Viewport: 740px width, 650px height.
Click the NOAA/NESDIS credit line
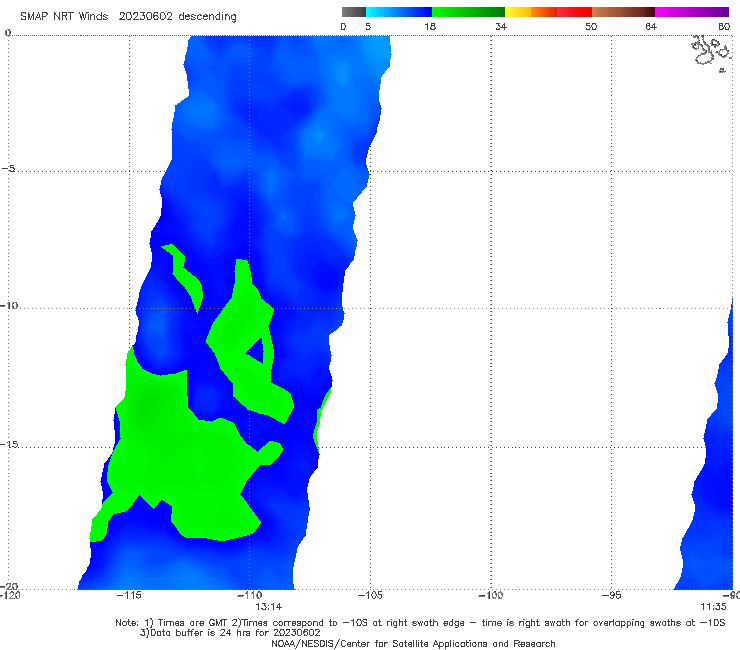pos(413,643)
